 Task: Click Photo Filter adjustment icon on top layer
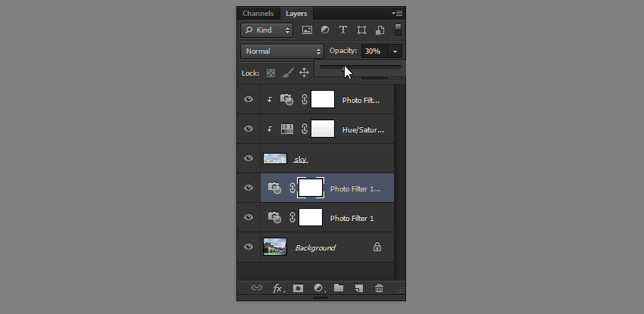286,99
